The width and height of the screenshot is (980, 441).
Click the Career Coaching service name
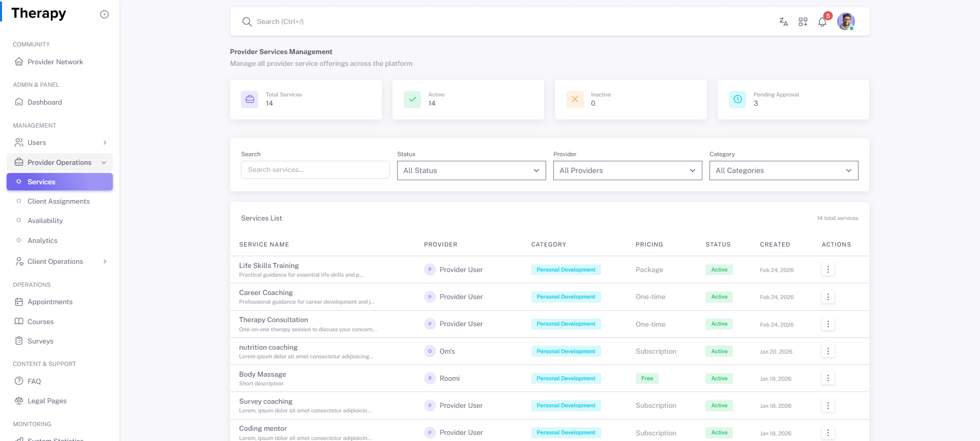[266, 292]
